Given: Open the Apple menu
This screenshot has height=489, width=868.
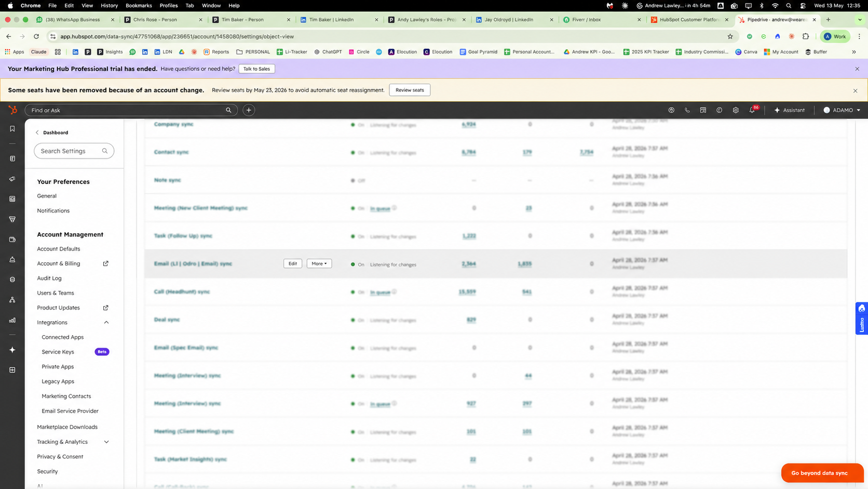Looking at the screenshot, I should coord(10,5).
